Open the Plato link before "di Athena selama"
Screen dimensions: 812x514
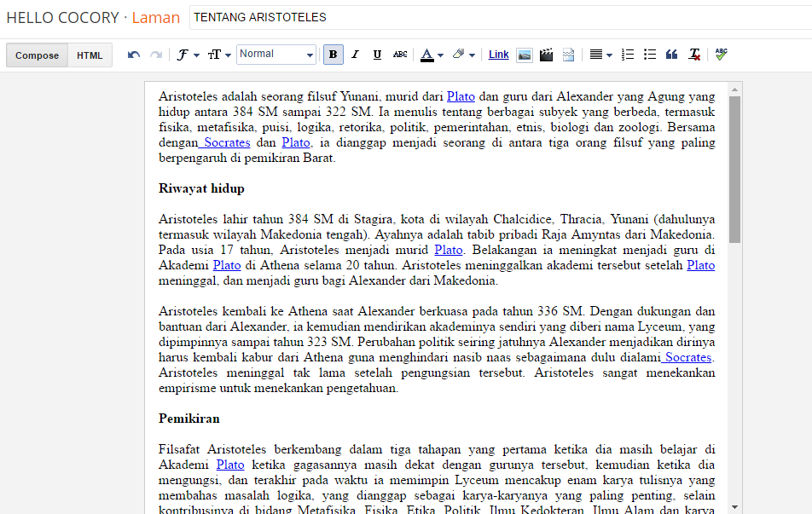pyautogui.click(x=227, y=265)
